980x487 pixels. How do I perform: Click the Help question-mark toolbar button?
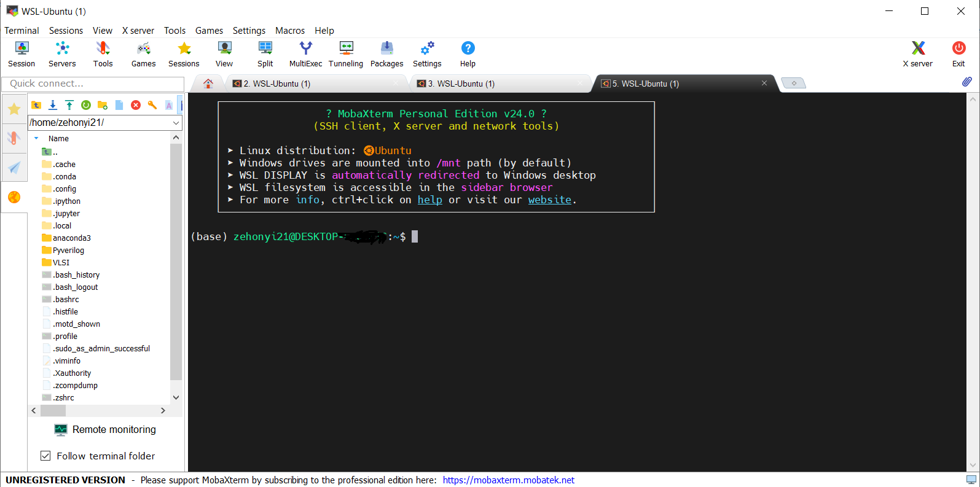468,54
